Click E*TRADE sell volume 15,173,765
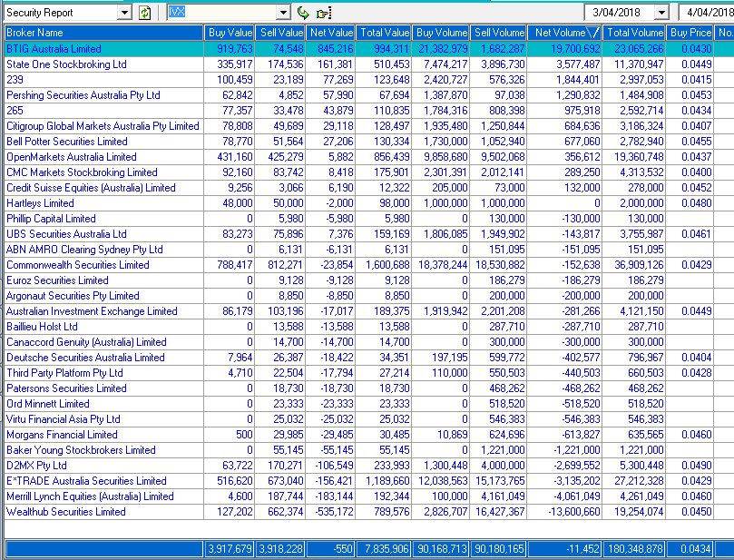734x560 pixels. click(x=500, y=481)
